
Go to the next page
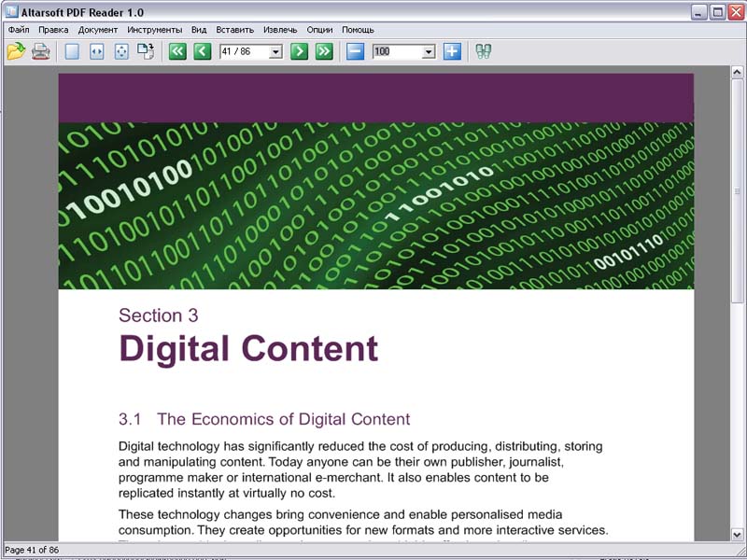tap(299, 51)
